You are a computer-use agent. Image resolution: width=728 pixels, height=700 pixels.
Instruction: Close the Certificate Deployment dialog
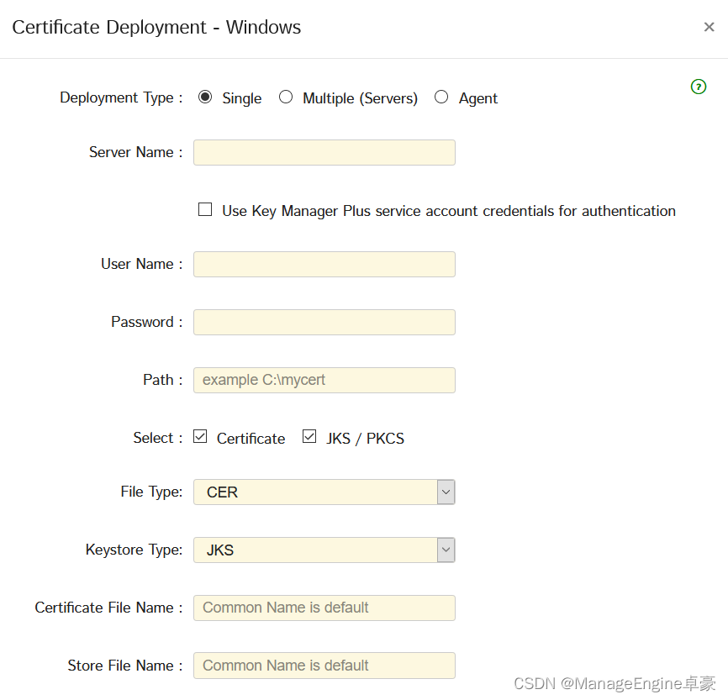709,27
